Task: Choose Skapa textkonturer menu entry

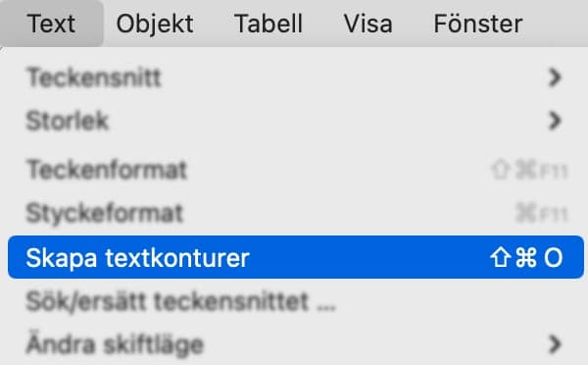Action: pos(296,257)
